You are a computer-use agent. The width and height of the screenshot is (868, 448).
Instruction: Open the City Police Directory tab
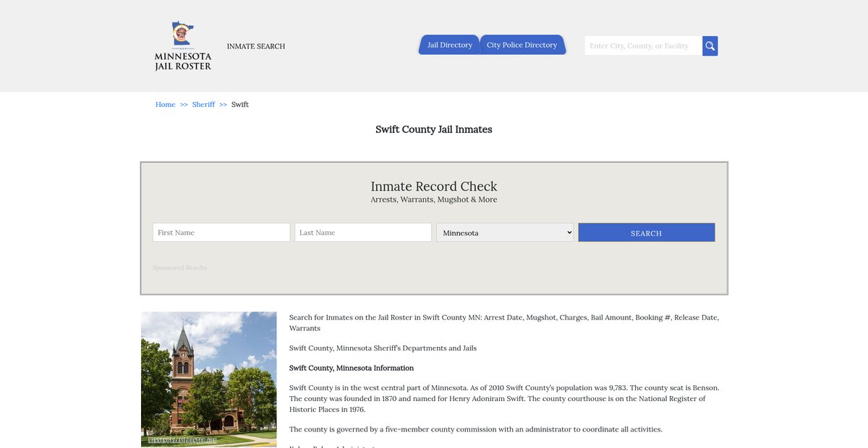[522, 45]
